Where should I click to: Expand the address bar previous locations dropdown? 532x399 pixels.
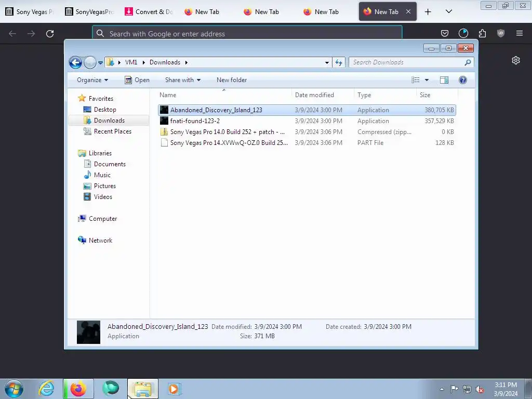pyautogui.click(x=327, y=62)
